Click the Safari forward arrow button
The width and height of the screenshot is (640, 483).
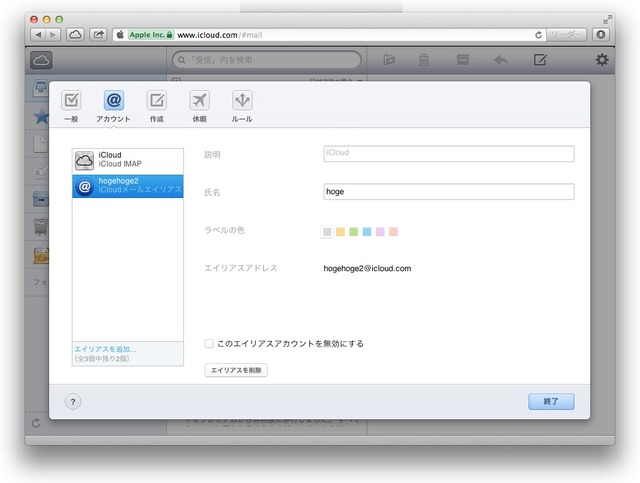(x=53, y=35)
